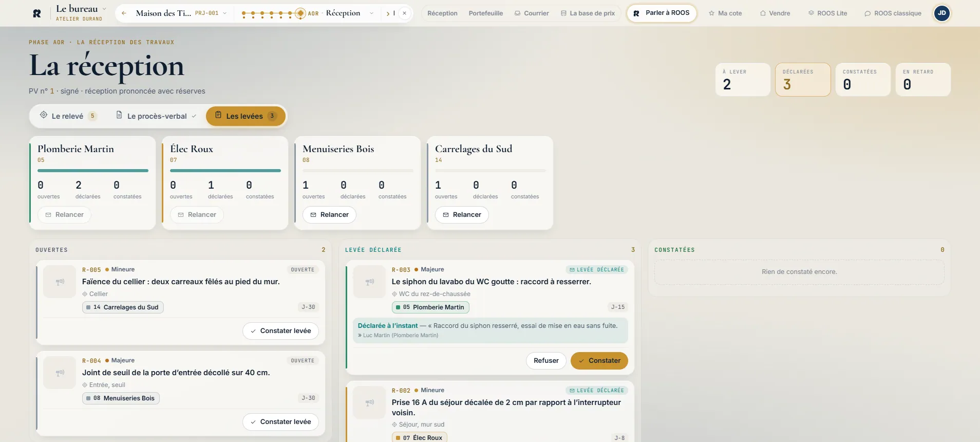Relancer Plomberie Martin
Image resolution: width=980 pixels, height=442 pixels.
pos(64,215)
